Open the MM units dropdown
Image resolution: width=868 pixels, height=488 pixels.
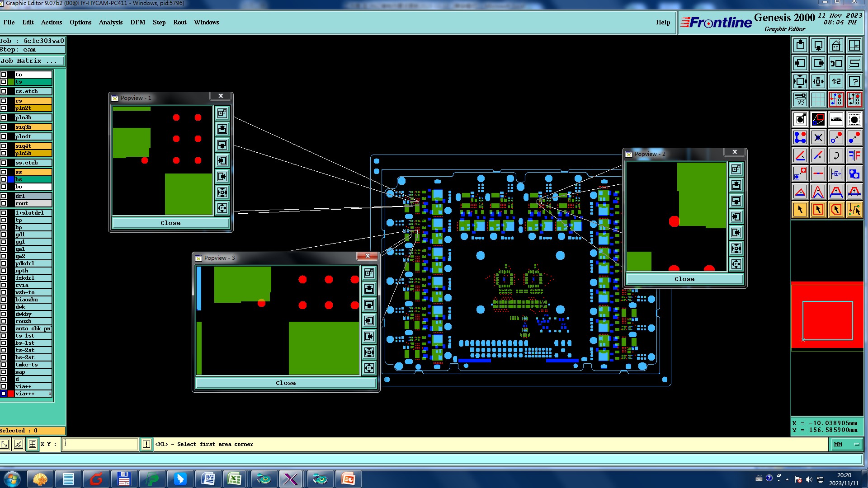click(x=846, y=445)
